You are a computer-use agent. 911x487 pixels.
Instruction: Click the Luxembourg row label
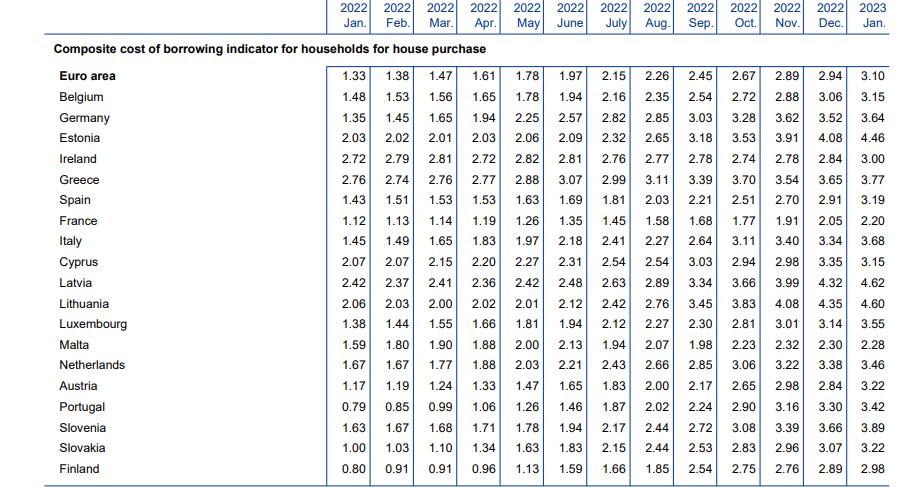click(93, 324)
